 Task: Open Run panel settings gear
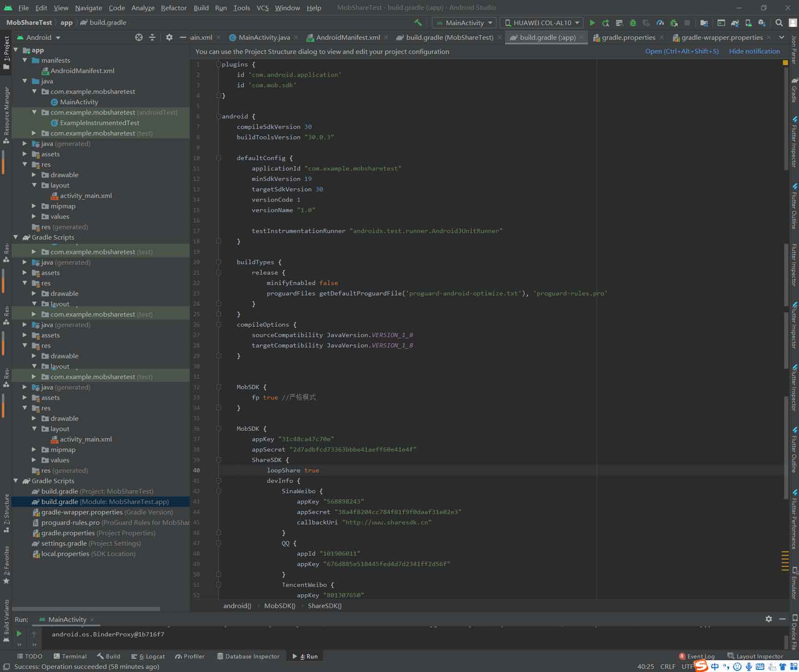[768, 619]
